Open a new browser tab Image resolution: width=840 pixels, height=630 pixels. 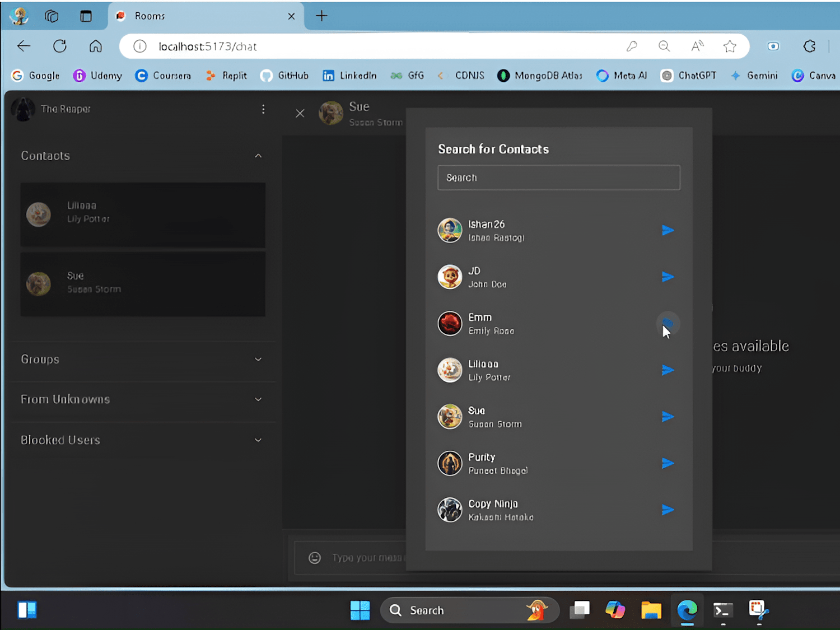point(321,16)
